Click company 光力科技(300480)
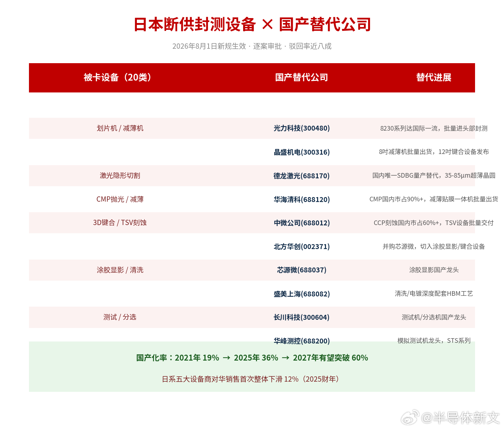 coord(302,128)
